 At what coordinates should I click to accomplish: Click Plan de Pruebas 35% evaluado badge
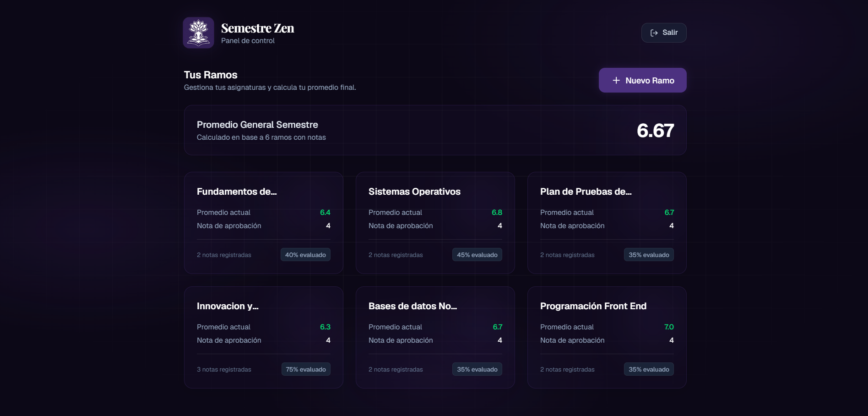coord(649,255)
